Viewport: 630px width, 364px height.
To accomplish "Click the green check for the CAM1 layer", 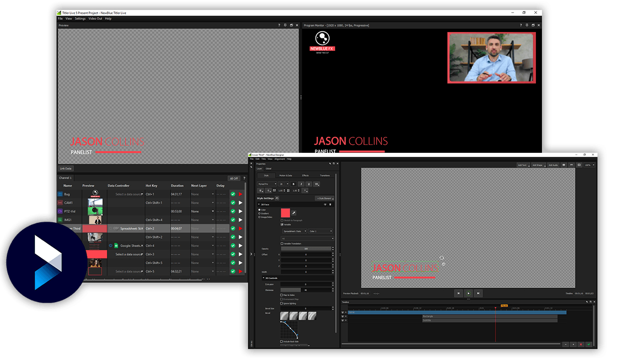I will pos(233,203).
